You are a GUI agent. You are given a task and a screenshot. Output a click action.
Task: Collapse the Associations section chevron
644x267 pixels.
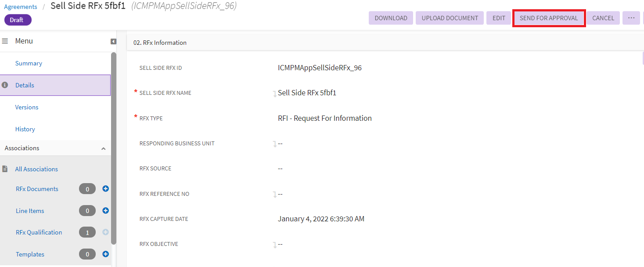tap(104, 148)
